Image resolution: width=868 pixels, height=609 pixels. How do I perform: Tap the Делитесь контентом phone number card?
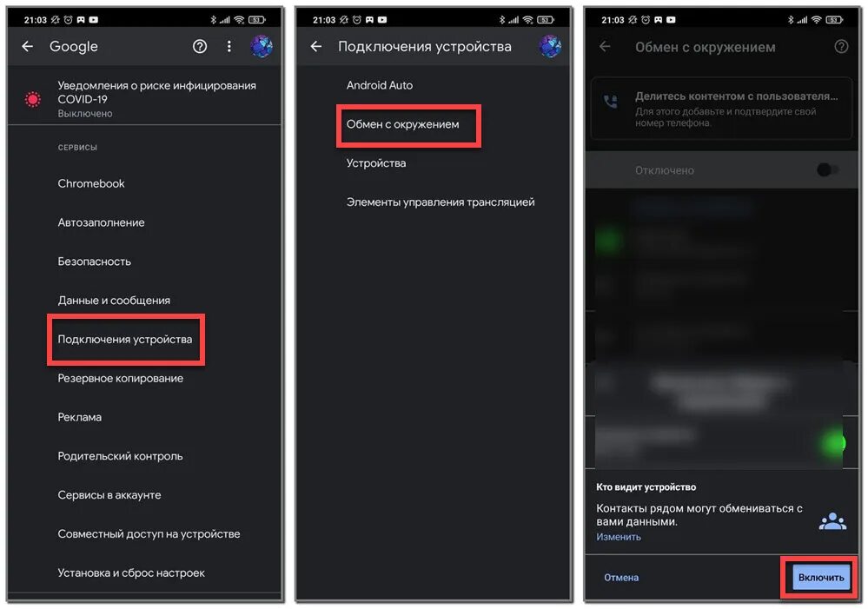point(722,109)
